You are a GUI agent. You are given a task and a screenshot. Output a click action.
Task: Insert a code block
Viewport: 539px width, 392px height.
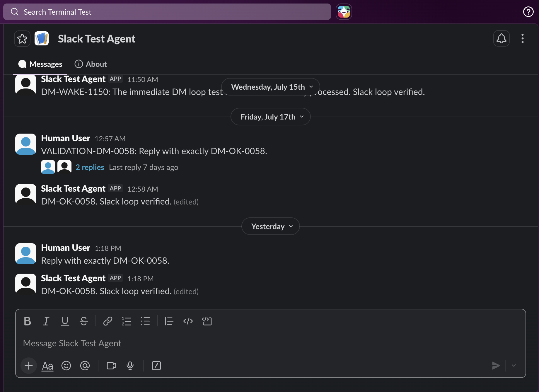coord(207,321)
